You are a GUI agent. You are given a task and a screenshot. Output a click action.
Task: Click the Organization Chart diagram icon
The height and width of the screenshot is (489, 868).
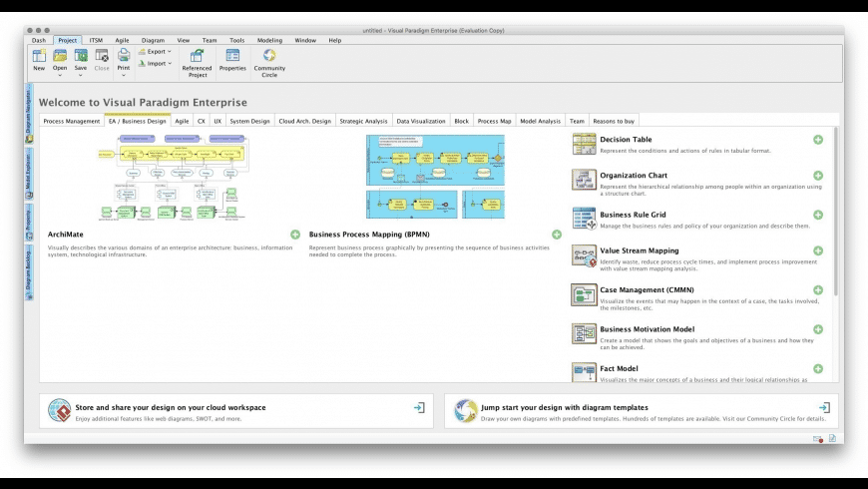click(584, 180)
